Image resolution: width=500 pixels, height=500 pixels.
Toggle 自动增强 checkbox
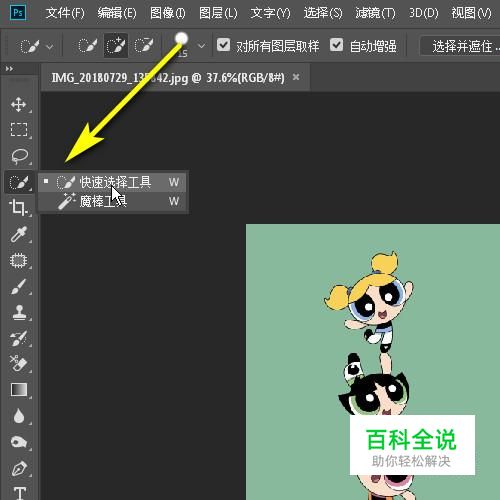[x=336, y=45]
